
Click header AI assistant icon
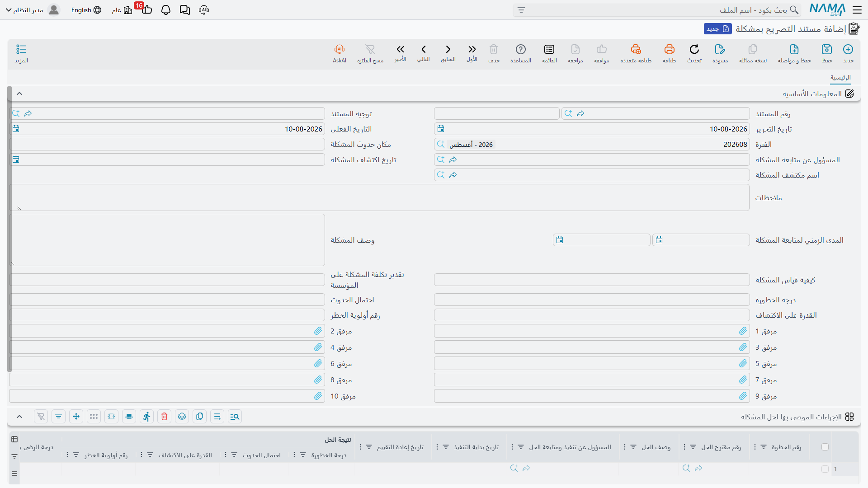pos(204,10)
